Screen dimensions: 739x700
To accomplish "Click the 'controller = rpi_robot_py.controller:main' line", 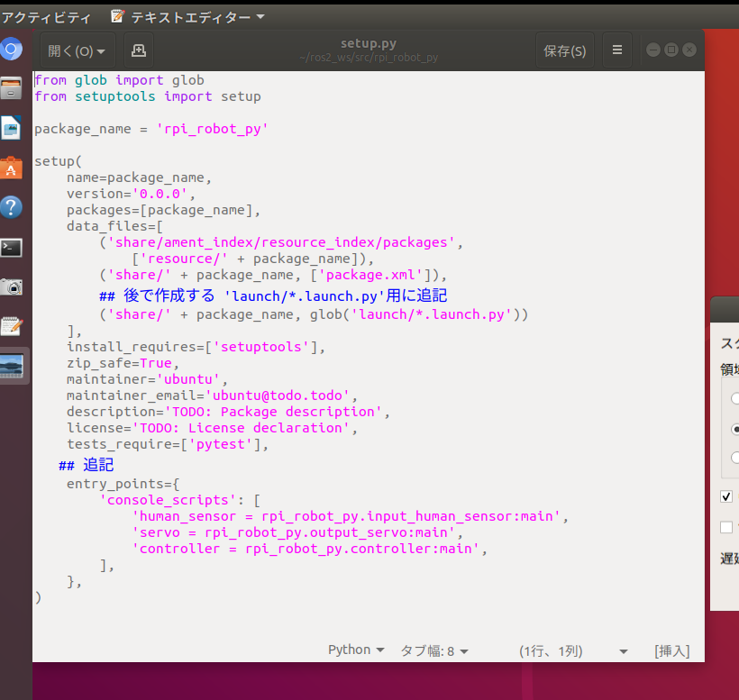I will [309, 550].
